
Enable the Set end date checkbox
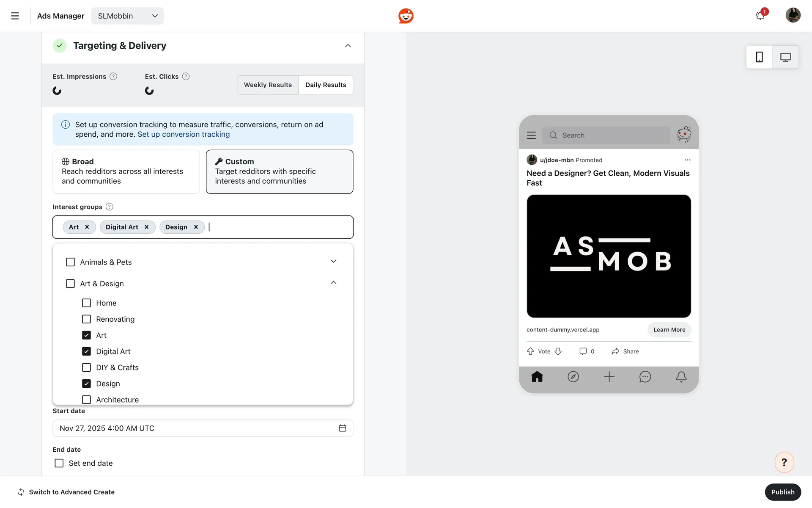click(x=59, y=463)
